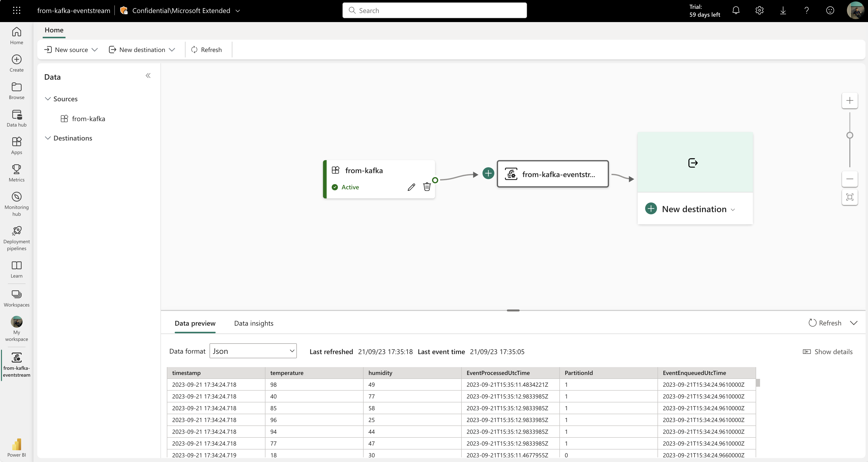Click the Refresh button in toolbar

pos(207,50)
